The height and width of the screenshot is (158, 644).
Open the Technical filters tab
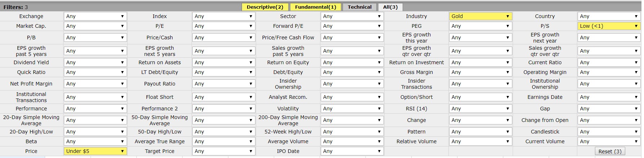point(359,7)
